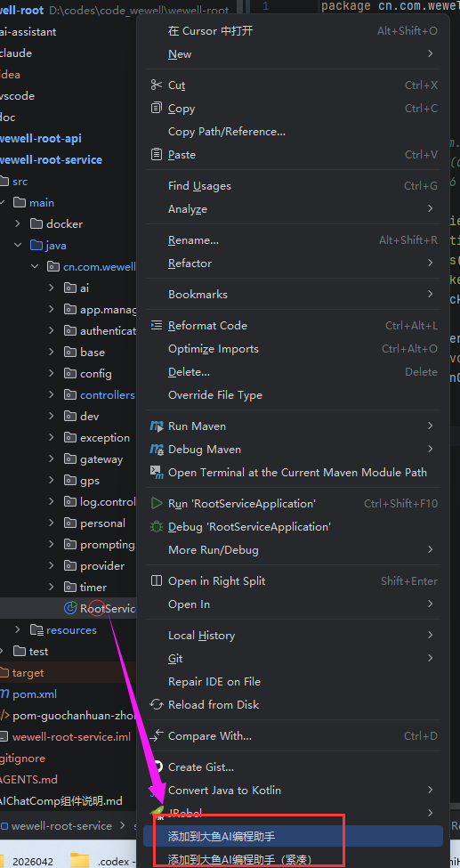Click the Debug bug icon
Viewport: 460px width, 868px height.
point(157,526)
